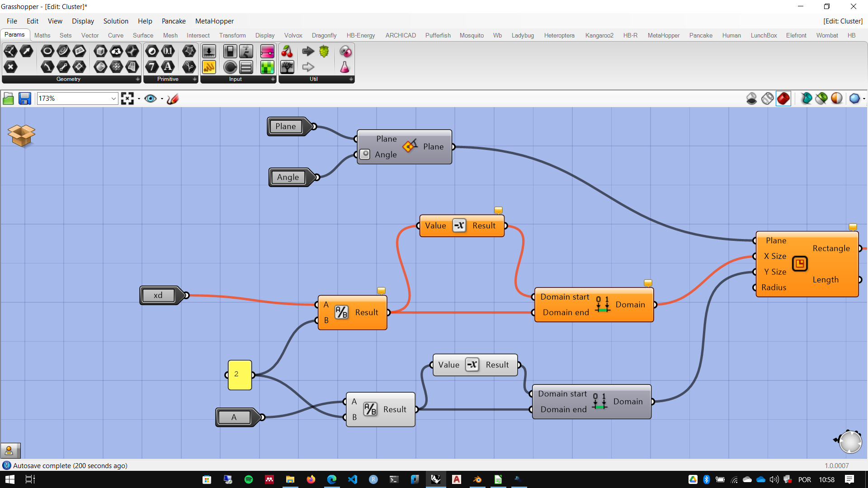Expand the Util panel plus button

(351, 79)
